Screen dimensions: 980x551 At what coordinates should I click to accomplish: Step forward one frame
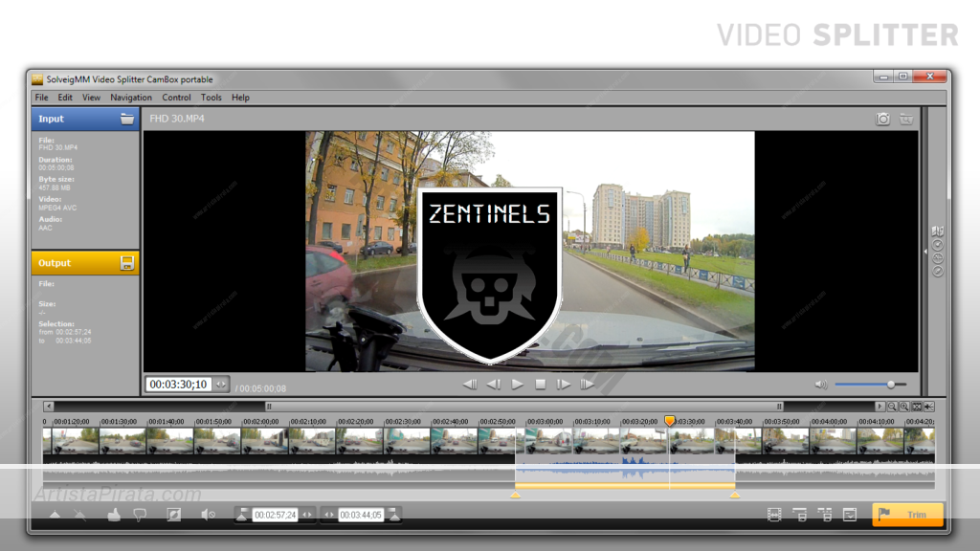pyautogui.click(x=564, y=385)
